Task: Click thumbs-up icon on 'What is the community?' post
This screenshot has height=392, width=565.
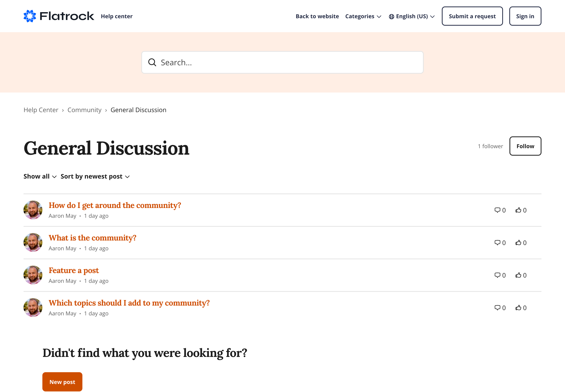Action: coord(518,243)
